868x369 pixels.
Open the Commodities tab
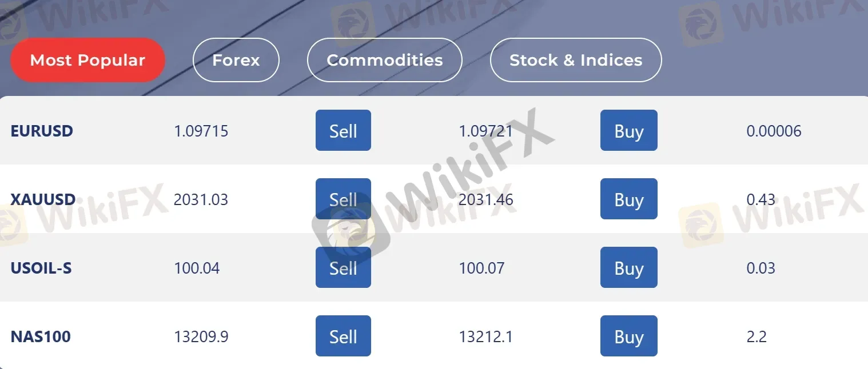(384, 60)
